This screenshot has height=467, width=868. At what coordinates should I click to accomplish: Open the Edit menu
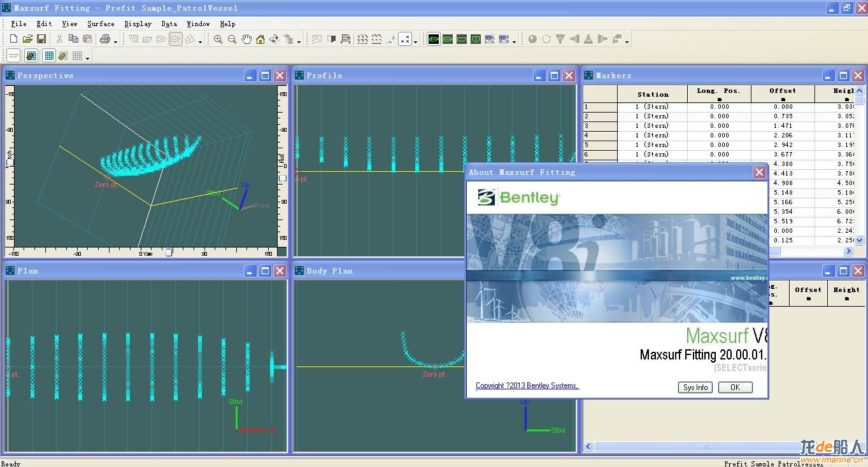[x=44, y=24]
